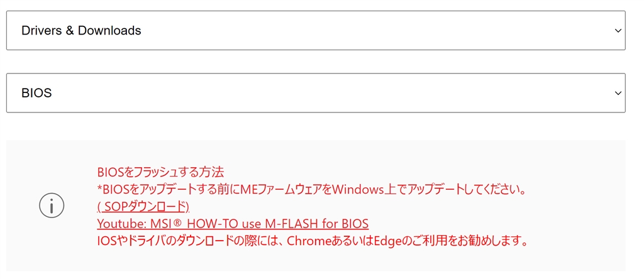
Task: Open the SOPダウンロード link
Action: coord(143,207)
